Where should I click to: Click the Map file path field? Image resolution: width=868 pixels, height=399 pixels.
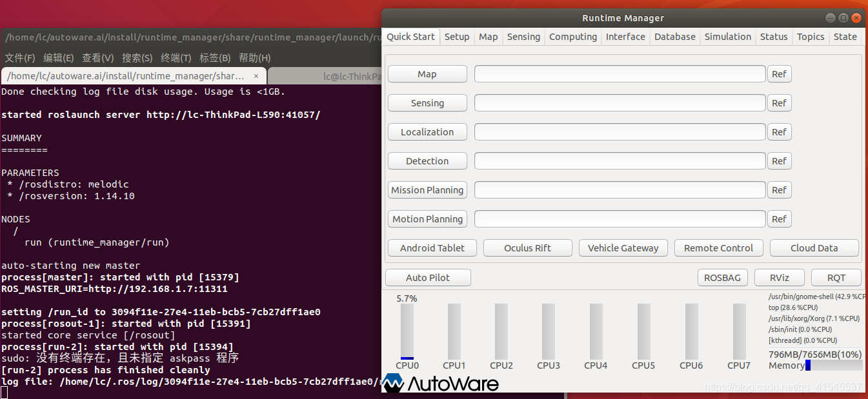(620, 74)
